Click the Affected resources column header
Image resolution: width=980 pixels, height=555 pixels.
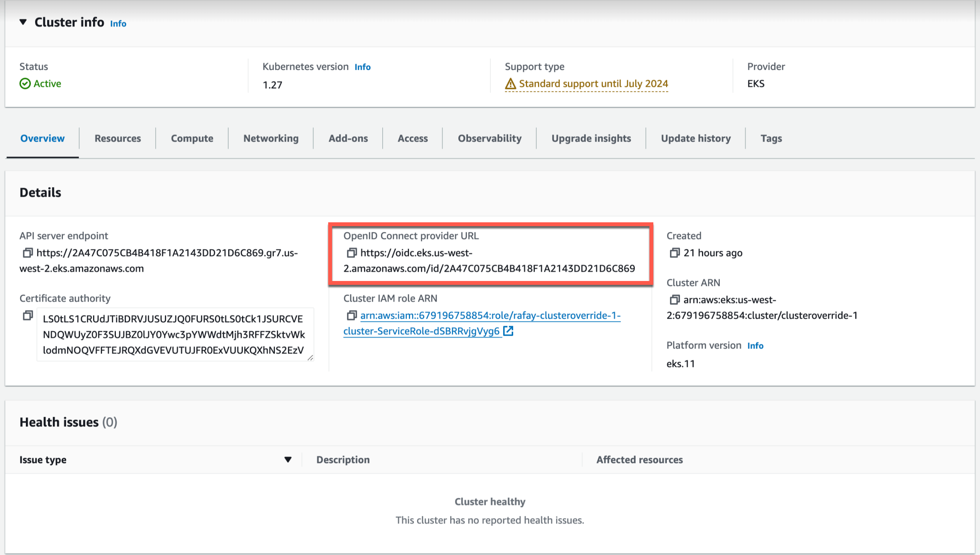tap(639, 459)
